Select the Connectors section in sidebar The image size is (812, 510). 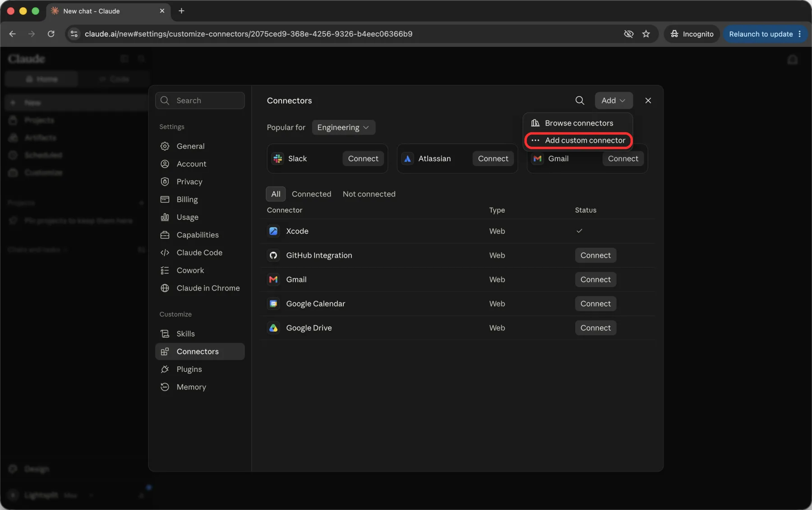200,352
